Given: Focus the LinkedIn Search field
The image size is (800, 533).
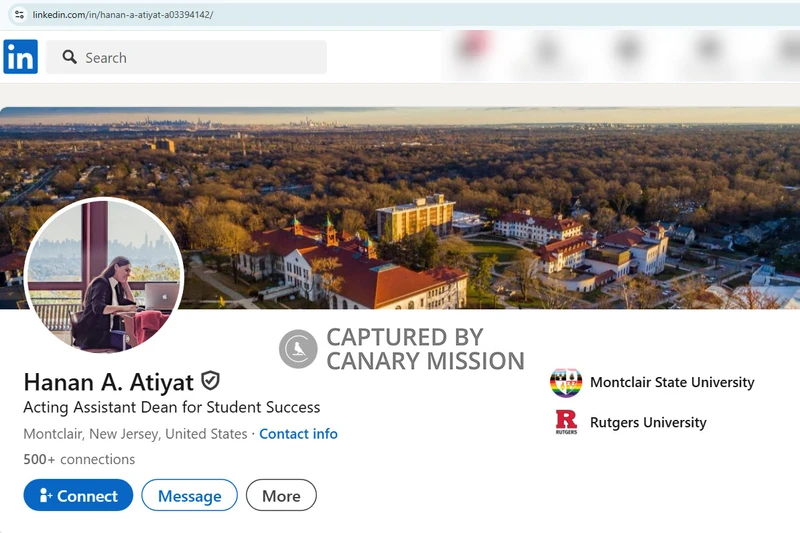Looking at the screenshot, I should (186, 57).
